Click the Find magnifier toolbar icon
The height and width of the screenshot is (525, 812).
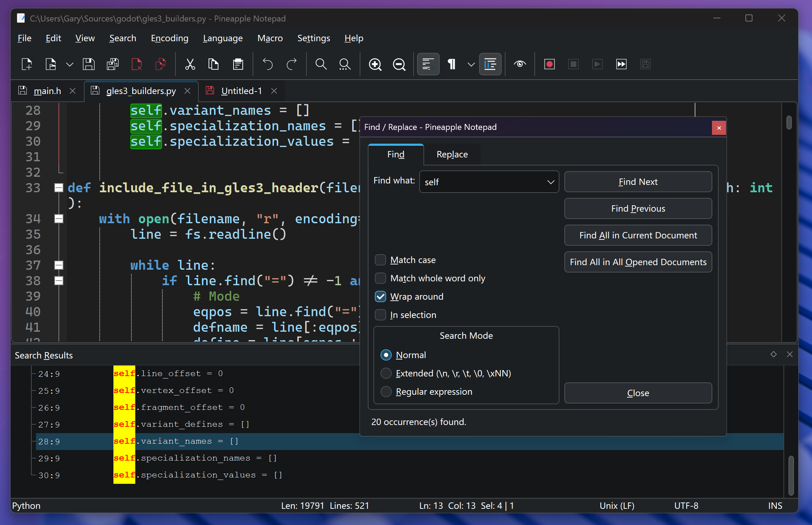(x=321, y=64)
